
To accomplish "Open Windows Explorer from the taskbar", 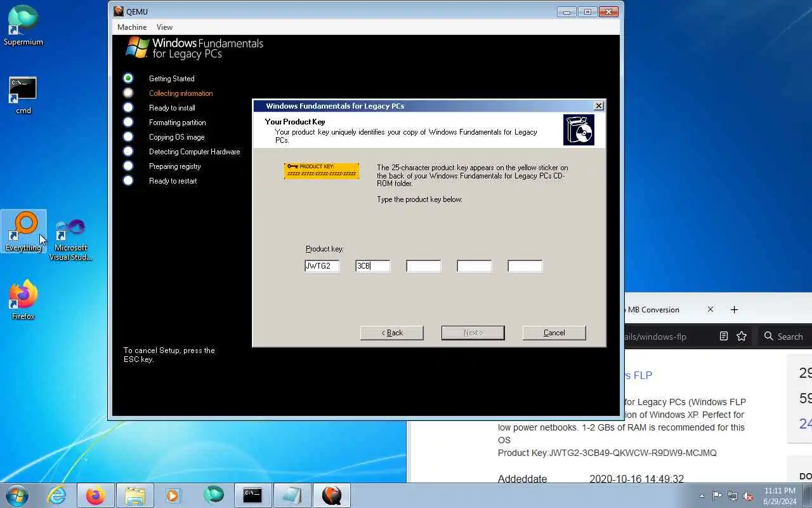I will 135,495.
